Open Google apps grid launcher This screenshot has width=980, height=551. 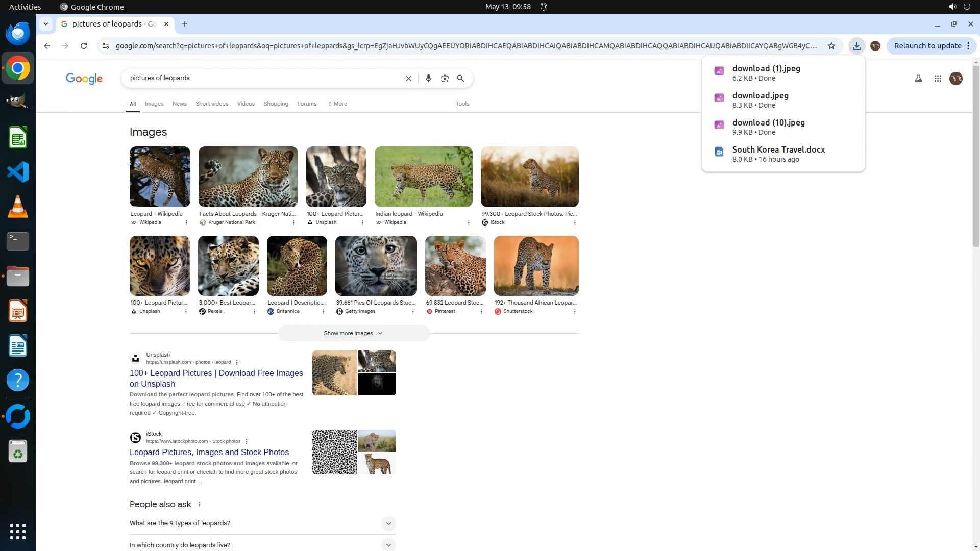[938, 79]
